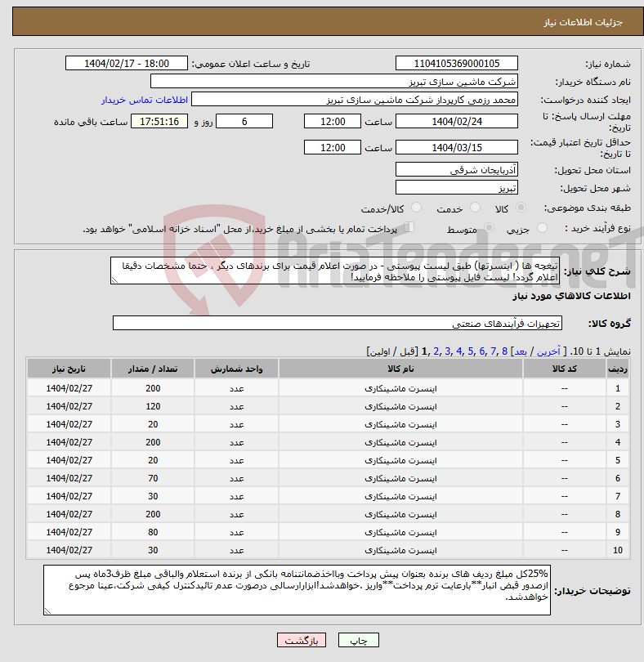Click quantity 70 in row 6

pos(153,478)
